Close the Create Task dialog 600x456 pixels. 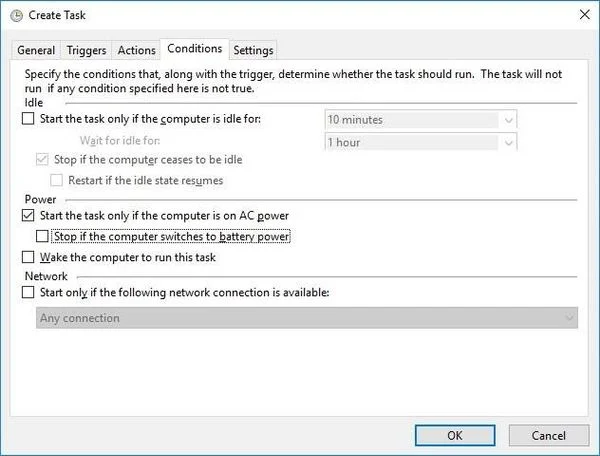[x=582, y=15]
